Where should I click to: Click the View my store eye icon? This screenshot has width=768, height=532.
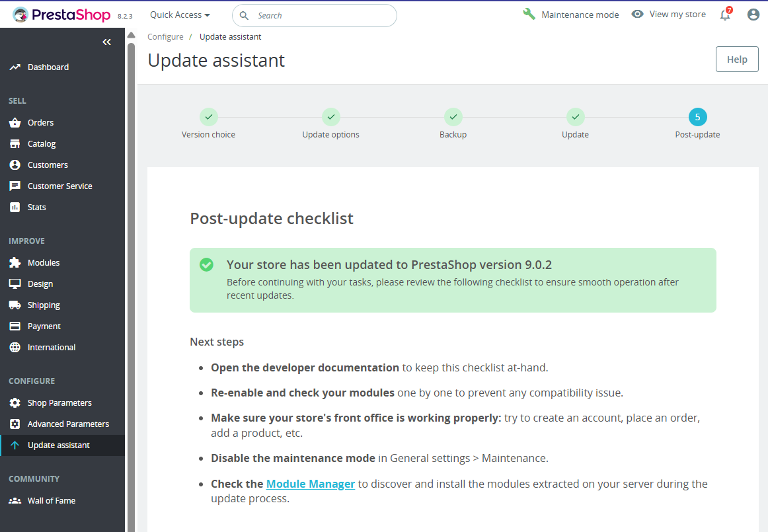(x=637, y=15)
